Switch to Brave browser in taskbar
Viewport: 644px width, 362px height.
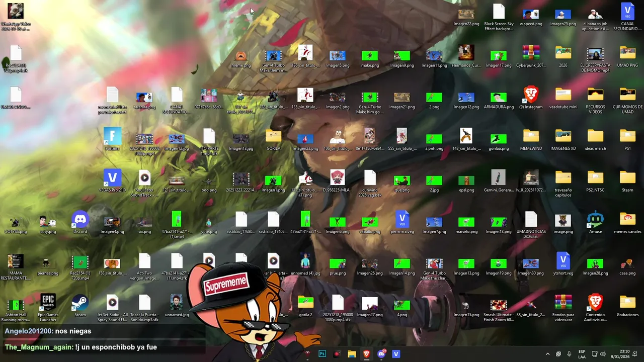[x=366, y=354]
